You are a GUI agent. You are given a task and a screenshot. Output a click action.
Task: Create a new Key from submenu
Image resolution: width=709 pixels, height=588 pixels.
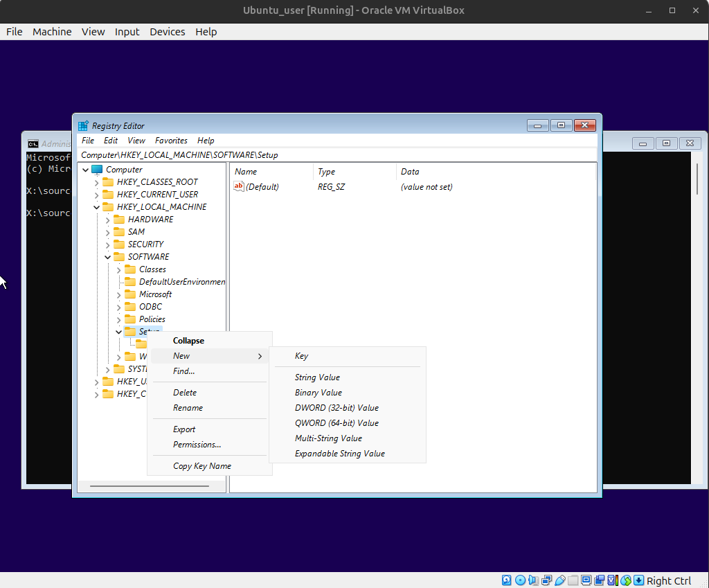[x=348, y=356]
